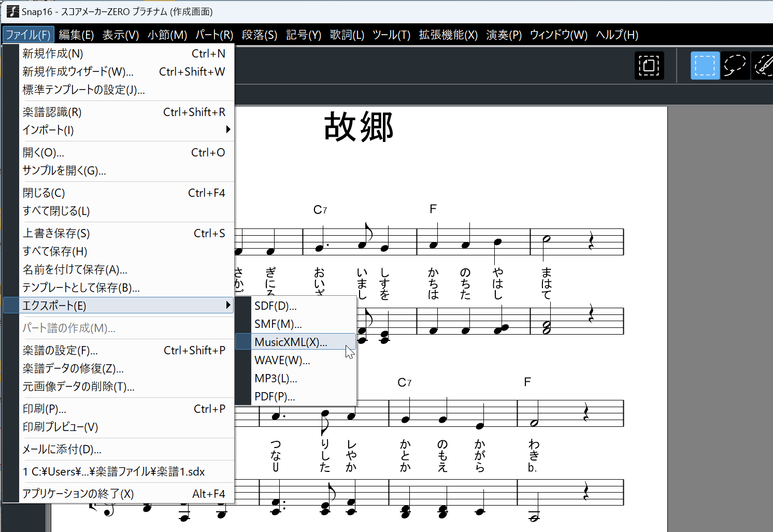
Task: Choose 標準テンプレートの設定(J)... entry
Action: [126, 90]
